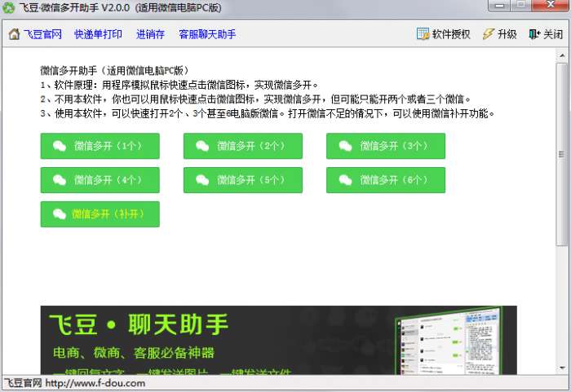571x392 pixels.
Task: Click the 软件授权 license icon
Action: (423, 34)
